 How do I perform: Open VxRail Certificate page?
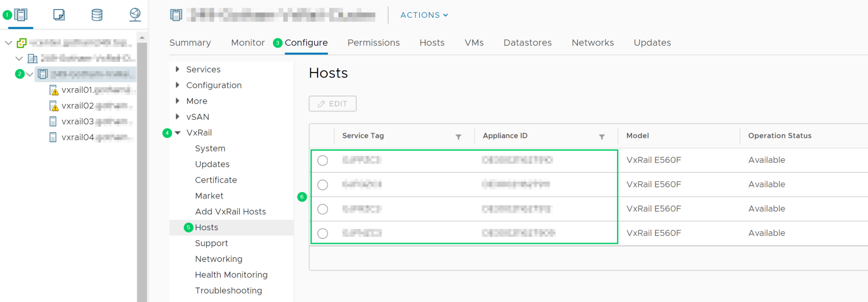click(216, 180)
